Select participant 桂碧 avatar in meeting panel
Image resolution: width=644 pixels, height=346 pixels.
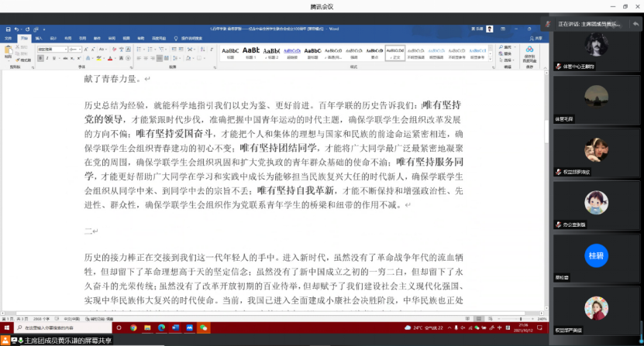(x=595, y=255)
